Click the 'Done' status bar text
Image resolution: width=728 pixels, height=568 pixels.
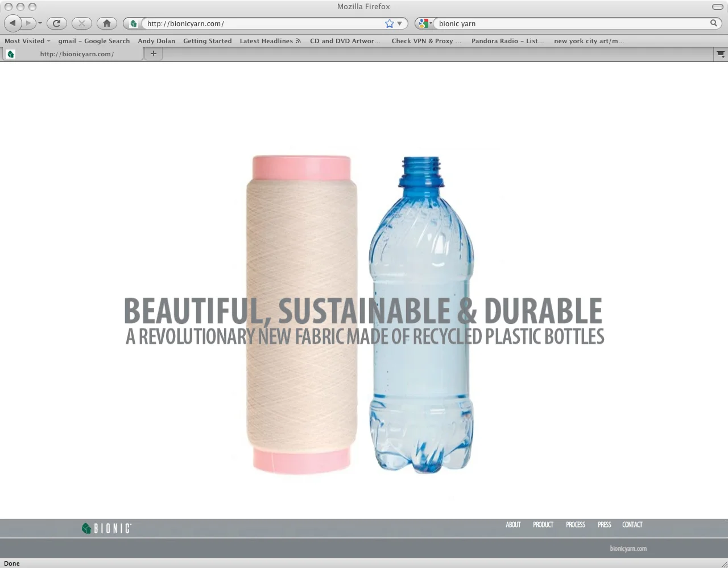12,563
